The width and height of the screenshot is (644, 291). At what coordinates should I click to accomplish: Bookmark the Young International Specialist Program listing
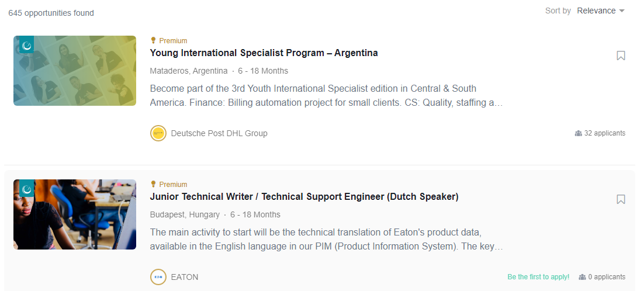coord(621,56)
